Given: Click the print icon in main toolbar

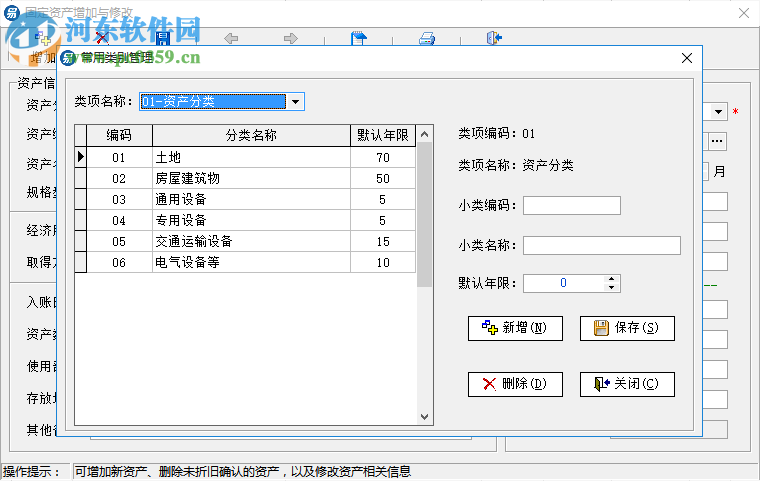Looking at the screenshot, I should click(x=427, y=38).
